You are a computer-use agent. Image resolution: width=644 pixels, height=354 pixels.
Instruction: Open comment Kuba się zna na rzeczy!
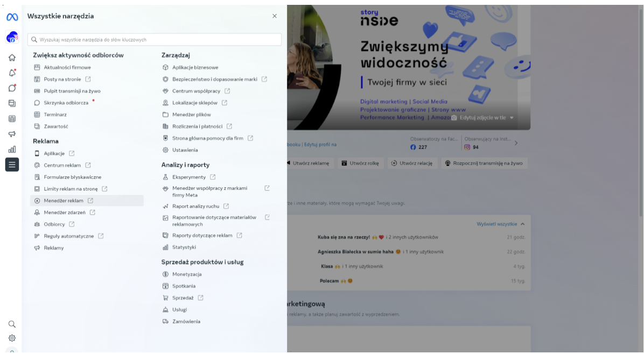pos(344,237)
